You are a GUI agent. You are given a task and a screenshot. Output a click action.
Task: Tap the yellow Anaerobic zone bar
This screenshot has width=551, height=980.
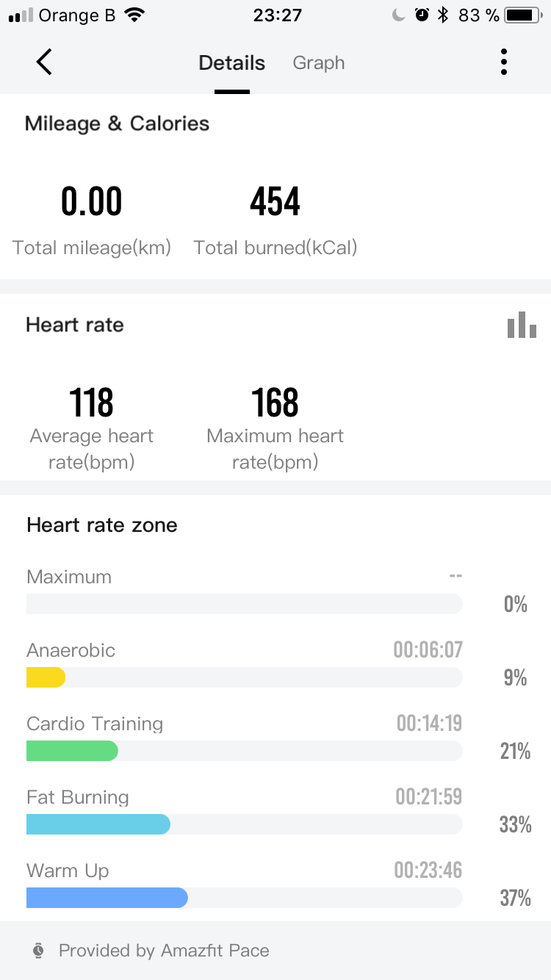tap(46, 677)
